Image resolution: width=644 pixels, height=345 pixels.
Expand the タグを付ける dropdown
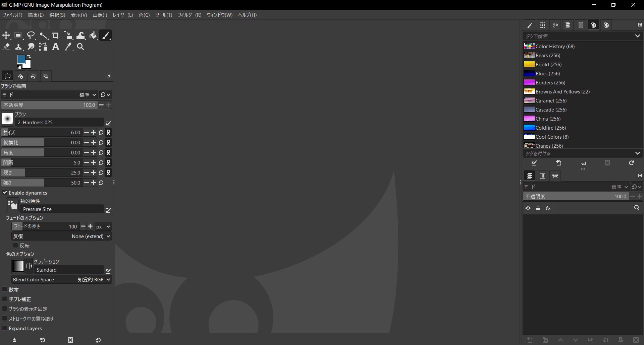pos(638,153)
